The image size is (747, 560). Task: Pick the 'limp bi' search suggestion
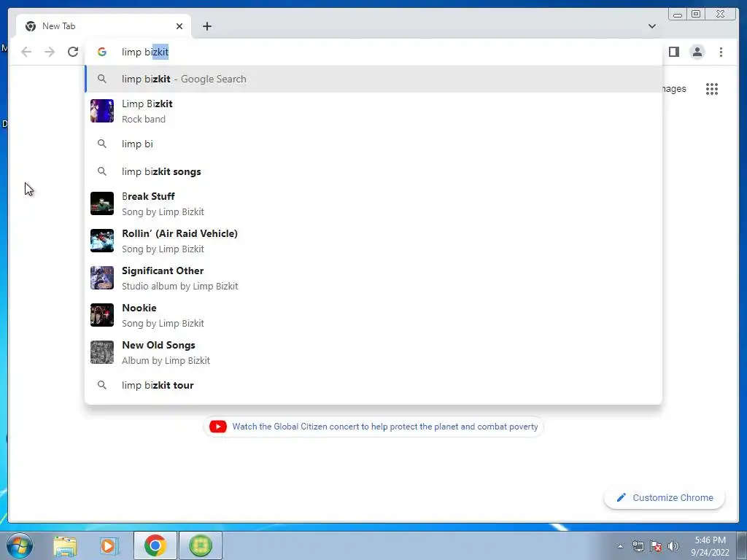point(374,144)
